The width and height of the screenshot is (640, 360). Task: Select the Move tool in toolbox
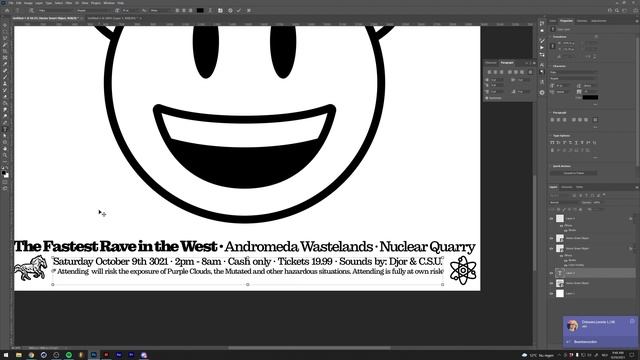pos(5,25)
